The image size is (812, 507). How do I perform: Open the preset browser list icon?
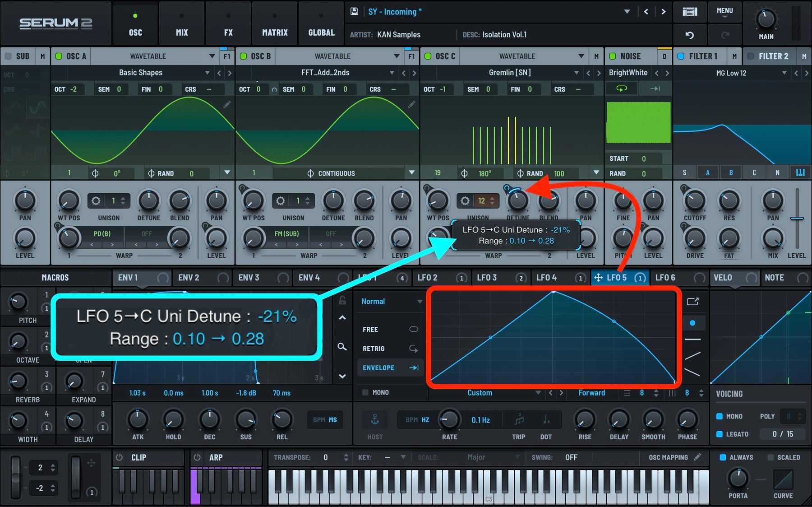pyautogui.click(x=690, y=12)
